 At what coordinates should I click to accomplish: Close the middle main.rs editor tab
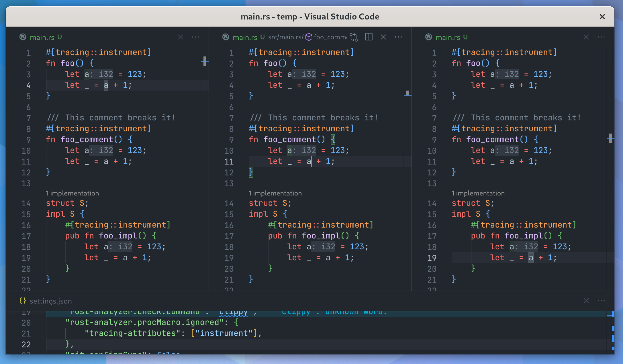(x=383, y=37)
